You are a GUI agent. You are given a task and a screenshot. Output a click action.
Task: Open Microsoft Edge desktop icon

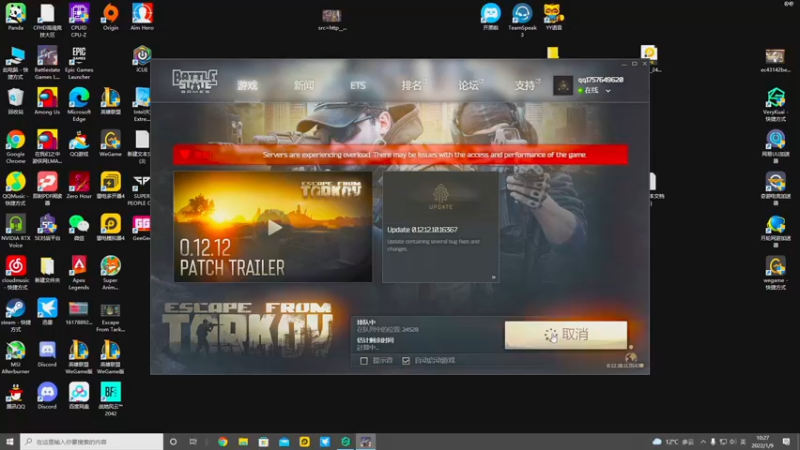pos(79,105)
